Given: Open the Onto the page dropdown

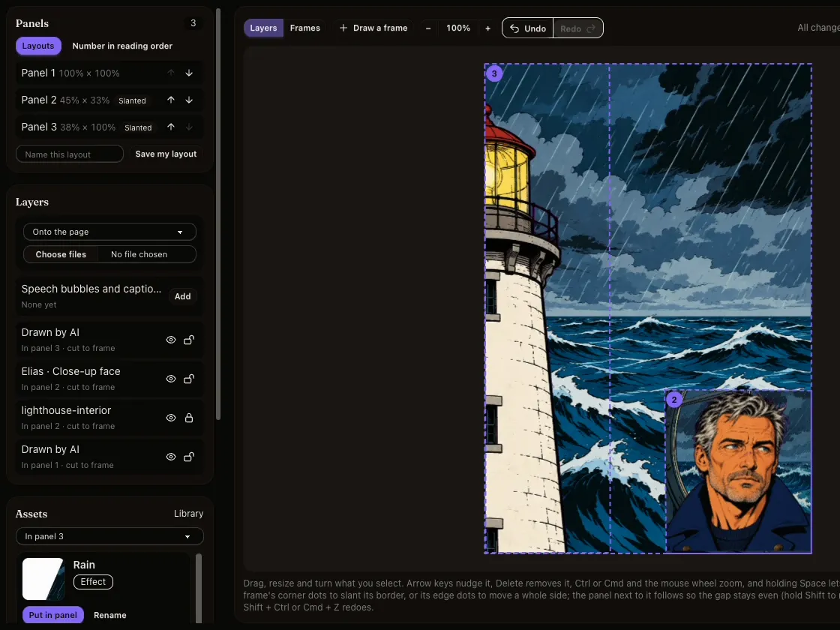Looking at the screenshot, I should coord(109,232).
